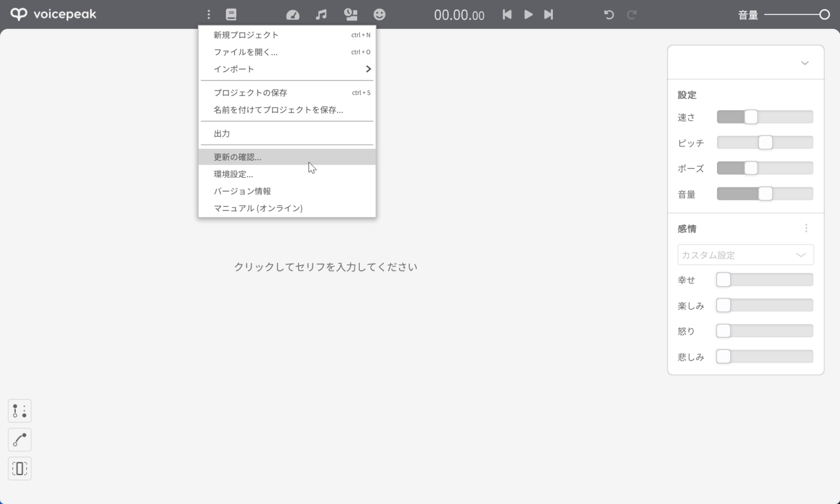Click the 幸せ happiness slider handle
840x504 pixels.
(x=724, y=280)
